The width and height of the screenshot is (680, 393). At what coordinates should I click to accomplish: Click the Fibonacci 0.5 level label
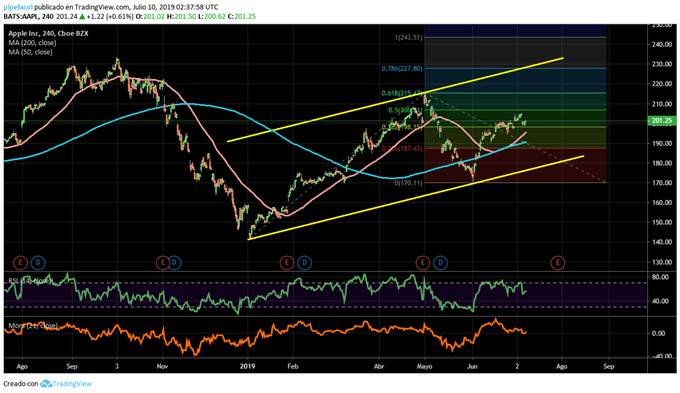pyautogui.click(x=405, y=110)
